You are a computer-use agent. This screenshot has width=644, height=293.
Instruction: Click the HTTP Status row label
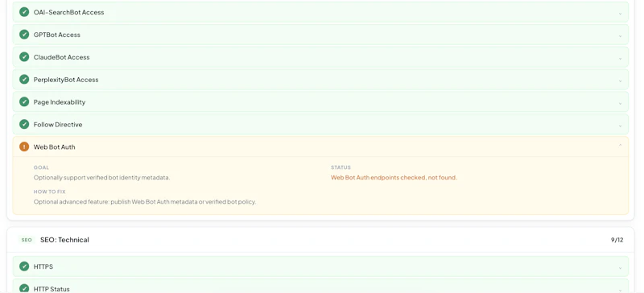click(x=52, y=289)
